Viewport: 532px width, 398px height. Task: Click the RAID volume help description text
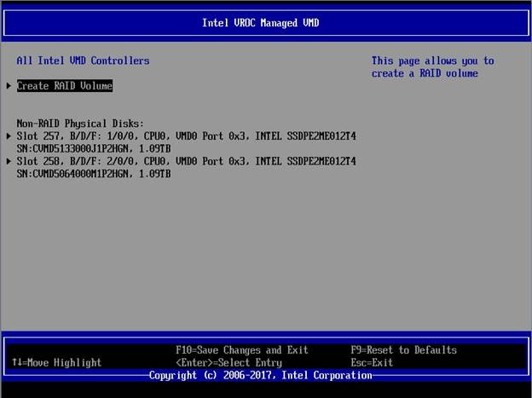click(x=432, y=67)
